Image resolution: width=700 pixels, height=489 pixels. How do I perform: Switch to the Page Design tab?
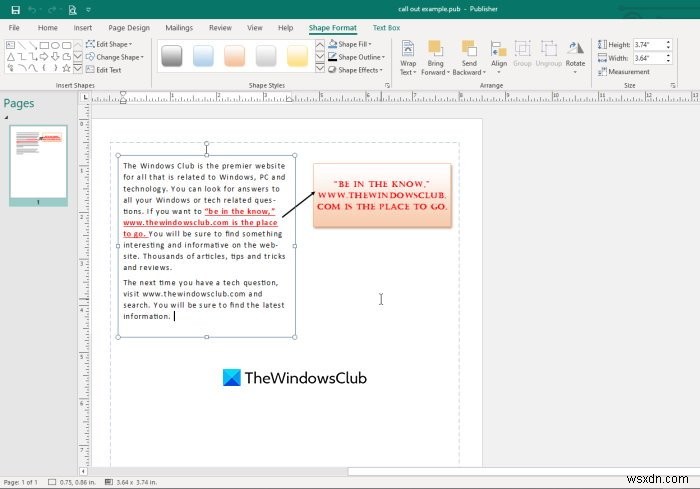(x=129, y=28)
